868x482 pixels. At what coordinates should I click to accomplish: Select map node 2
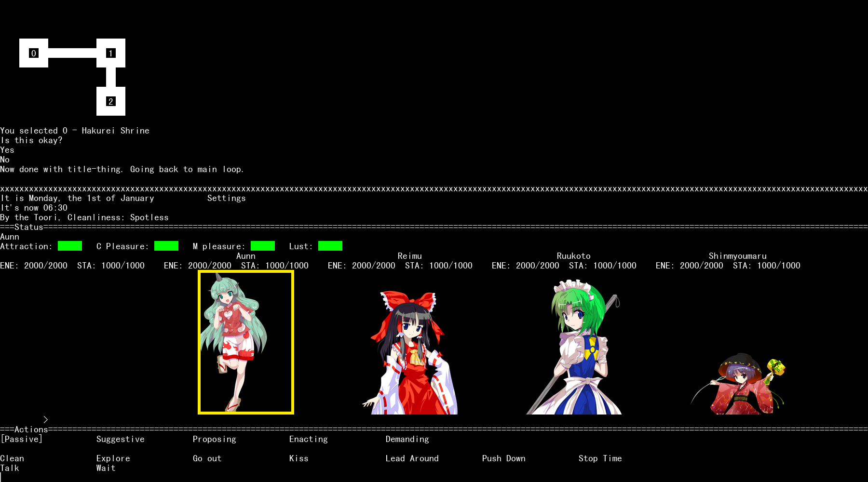tap(111, 101)
